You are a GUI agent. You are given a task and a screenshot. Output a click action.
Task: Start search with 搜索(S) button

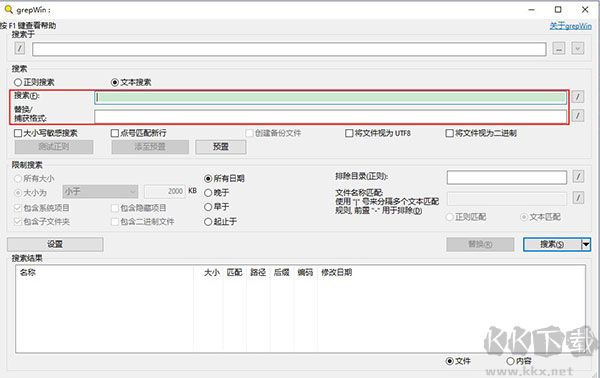pyautogui.click(x=552, y=244)
